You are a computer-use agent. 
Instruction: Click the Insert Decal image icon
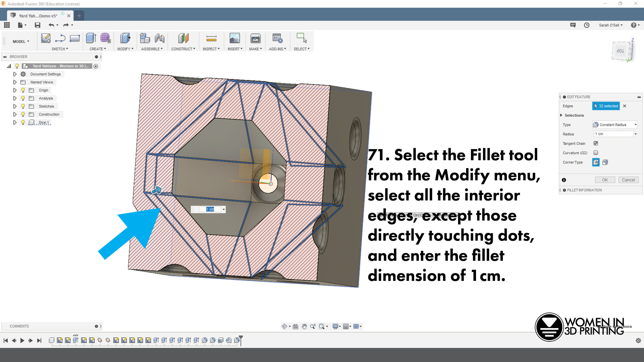pos(235,38)
